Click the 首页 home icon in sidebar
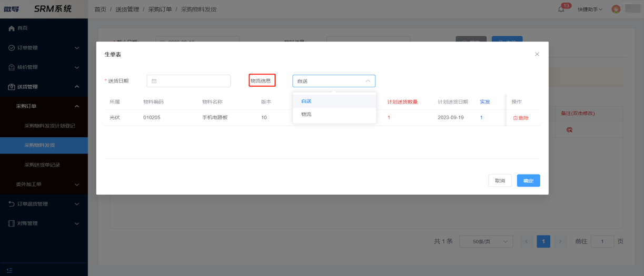The image size is (644, 276). click(x=12, y=28)
